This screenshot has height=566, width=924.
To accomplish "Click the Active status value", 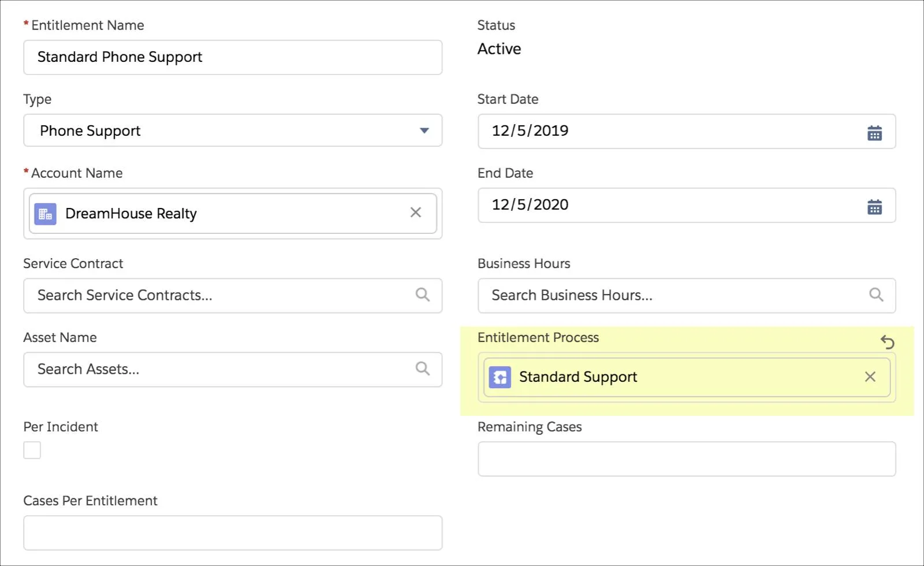I will [499, 49].
